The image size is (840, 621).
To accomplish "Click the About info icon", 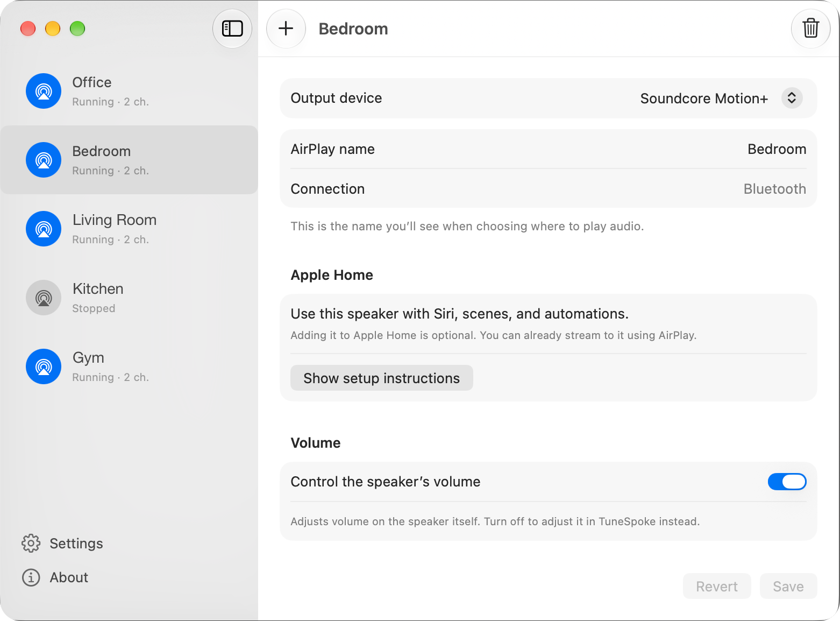I will coord(31,577).
